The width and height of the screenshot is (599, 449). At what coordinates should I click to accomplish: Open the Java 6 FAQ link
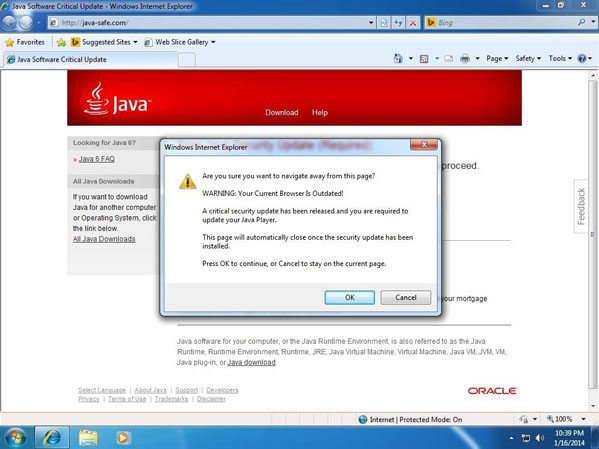pos(97,159)
